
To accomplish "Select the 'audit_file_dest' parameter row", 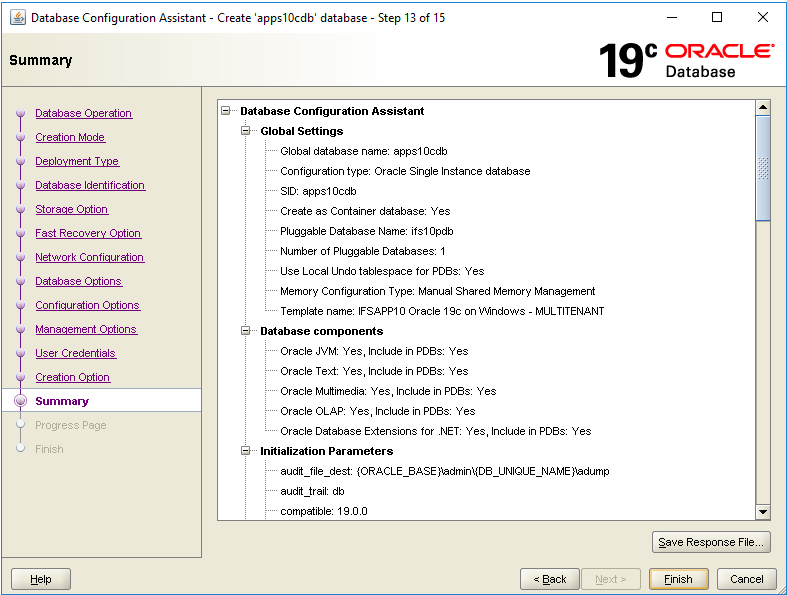I will pos(445,471).
